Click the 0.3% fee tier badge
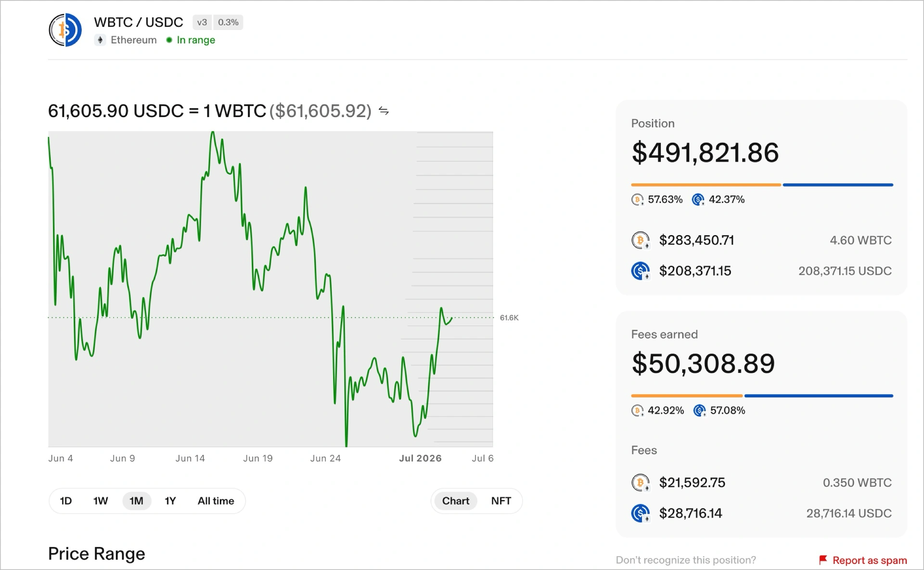The width and height of the screenshot is (924, 570). click(x=228, y=22)
